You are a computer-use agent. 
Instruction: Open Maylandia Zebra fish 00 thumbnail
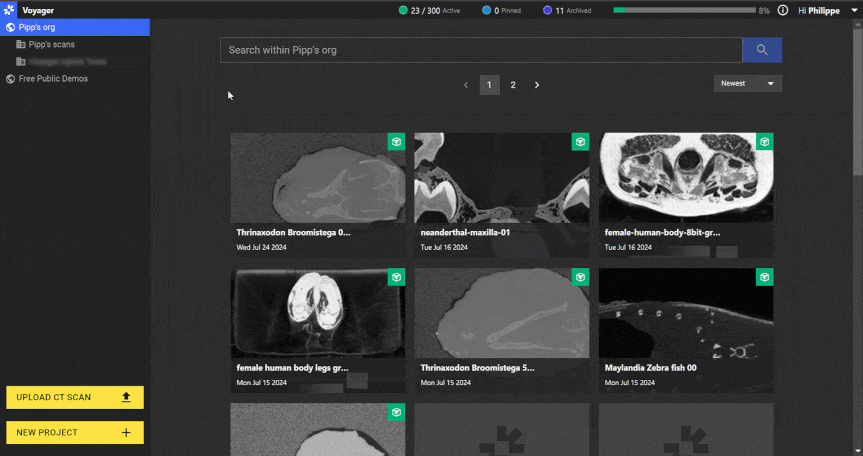(x=686, y=313)
